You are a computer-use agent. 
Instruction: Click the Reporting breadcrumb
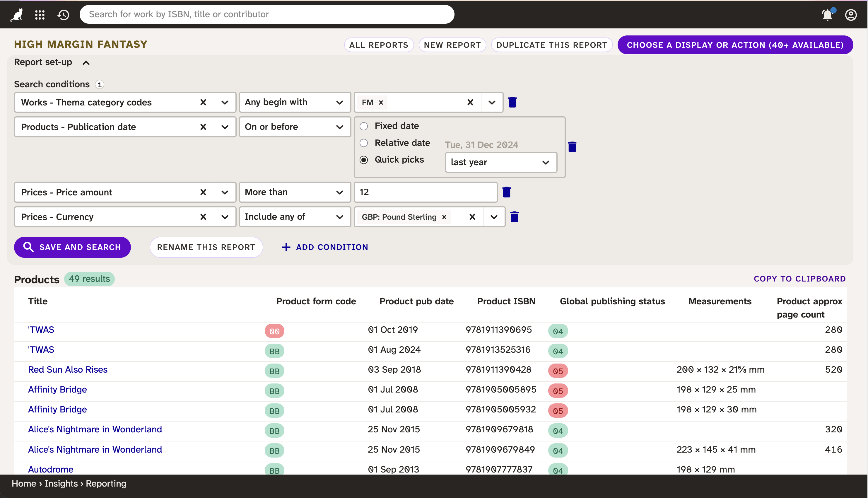pos(106,483)
